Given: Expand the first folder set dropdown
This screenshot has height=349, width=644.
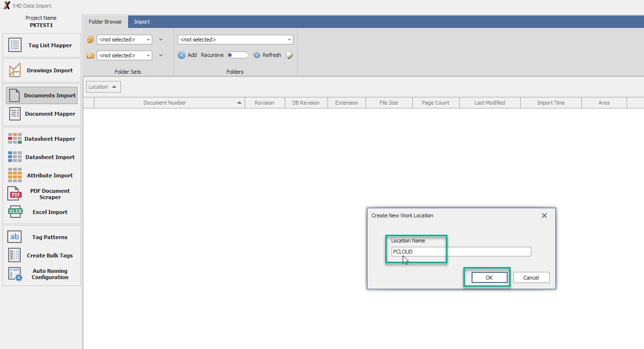Looking at the screenshot, I should (148, 40).
